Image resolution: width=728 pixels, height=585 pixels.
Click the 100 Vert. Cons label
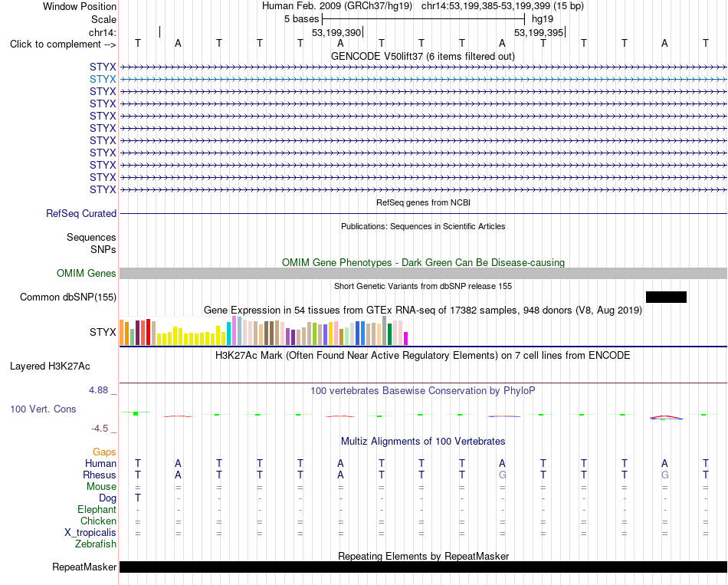coord(43,409)
